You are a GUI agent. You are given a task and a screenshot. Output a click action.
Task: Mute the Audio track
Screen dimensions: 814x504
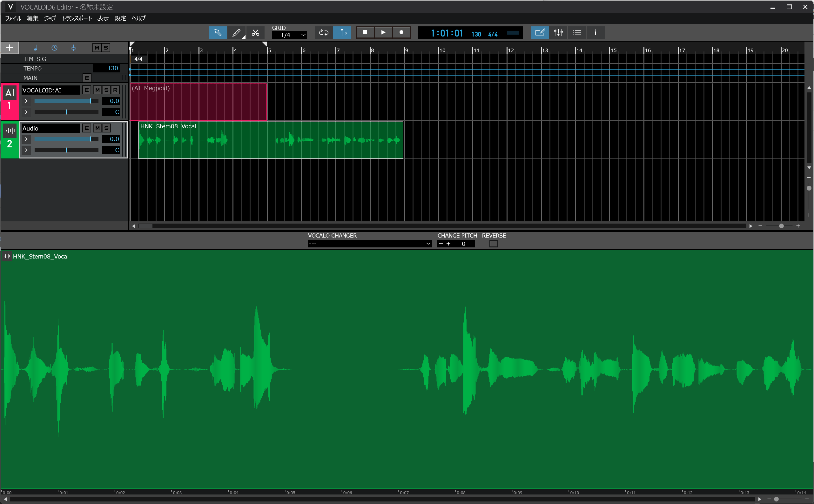click(x=97, y=128)
